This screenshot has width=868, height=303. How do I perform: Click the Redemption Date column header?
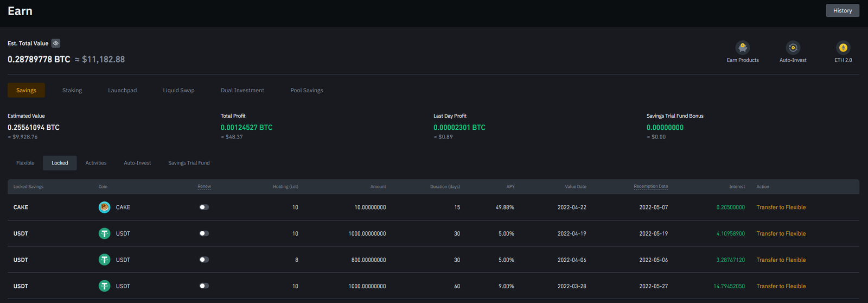pyautogui.click(x=650, y=187)
